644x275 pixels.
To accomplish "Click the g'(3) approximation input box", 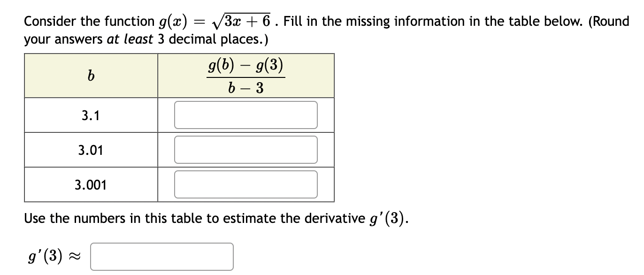I will [162, 257].
